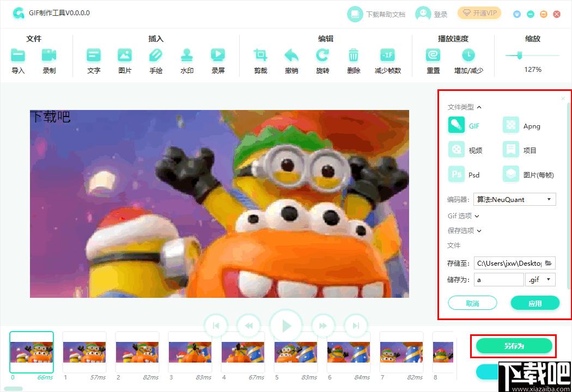Delete frame with 删除 trash icon
The width and height of the screenshot is (572, 392).
354,56
